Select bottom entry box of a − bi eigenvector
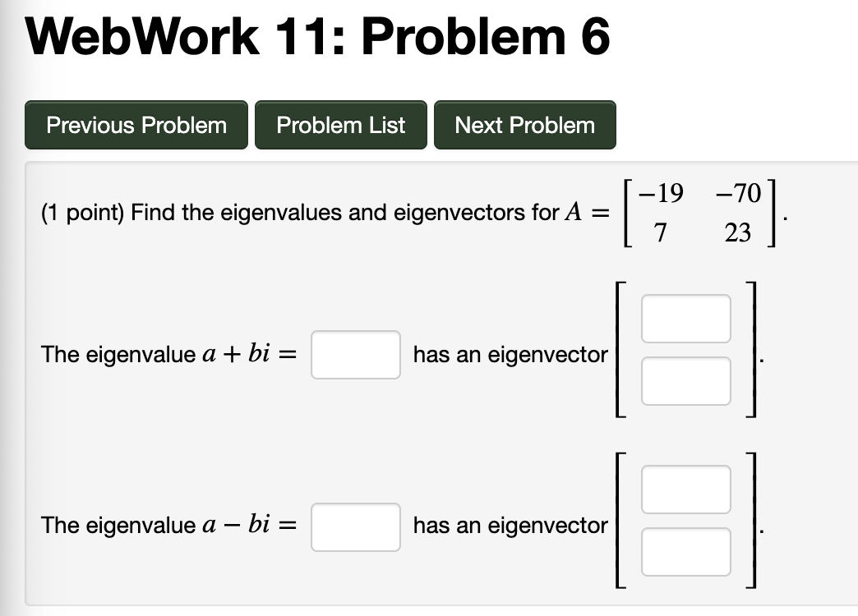 click(x=685, y=551)
